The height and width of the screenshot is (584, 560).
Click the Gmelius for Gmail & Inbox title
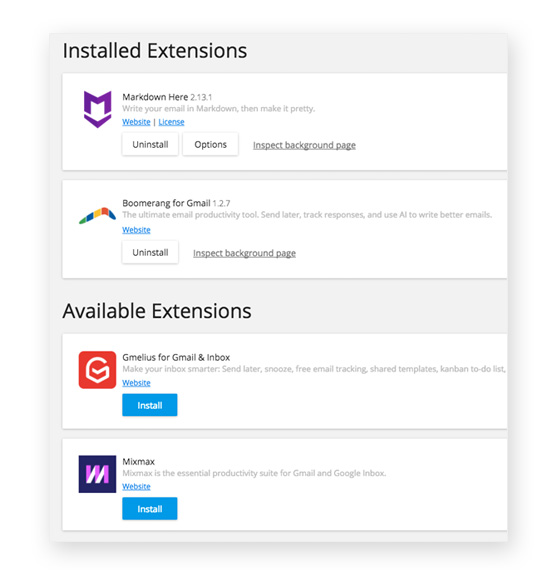(x=176, y=357)
